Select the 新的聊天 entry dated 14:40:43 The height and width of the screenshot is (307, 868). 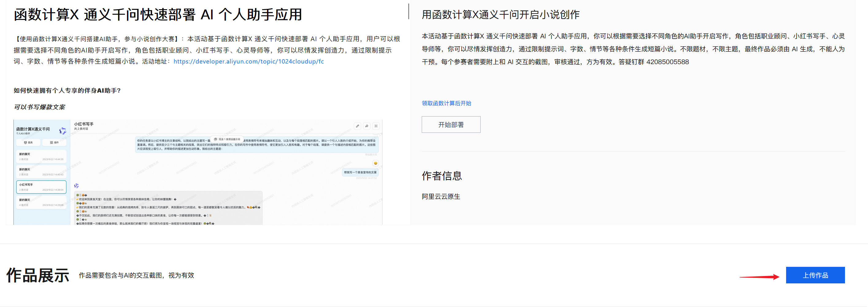(41, 172)
